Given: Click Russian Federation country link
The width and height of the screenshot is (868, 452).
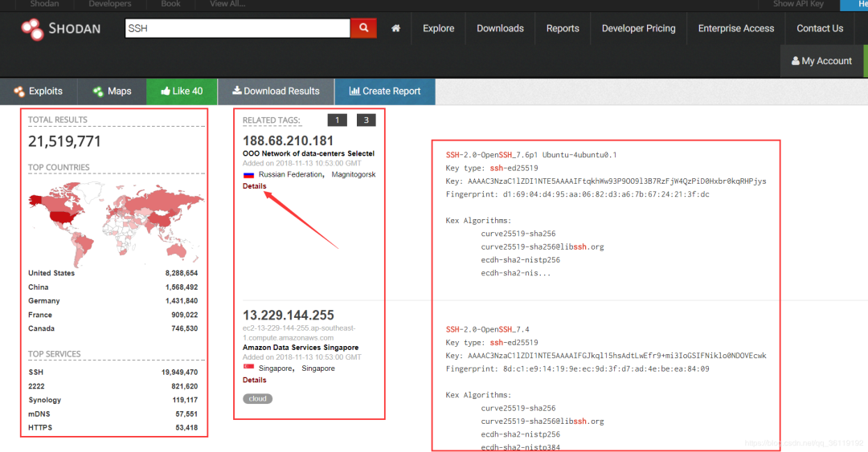Looking at the screenshot, I should coord(291,174).
